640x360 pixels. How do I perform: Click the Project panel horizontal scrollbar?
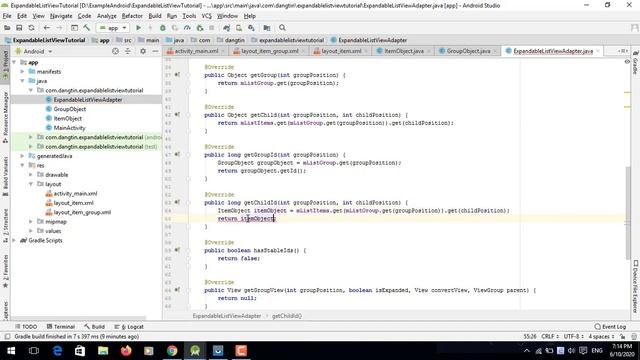point(78,318)
